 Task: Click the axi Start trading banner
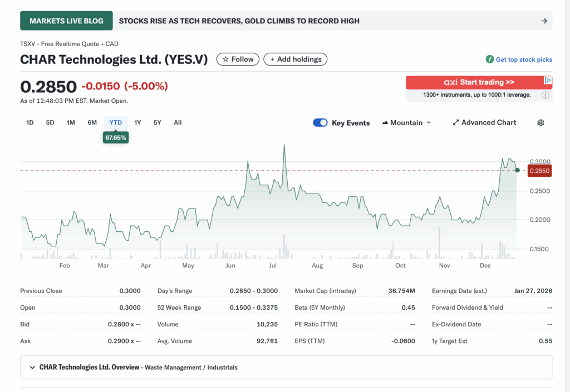pos(479,82)
